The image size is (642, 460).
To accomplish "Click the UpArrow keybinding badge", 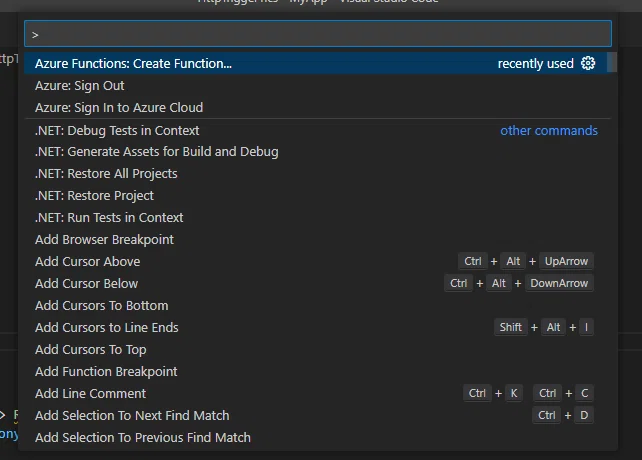I will click(566, 261).
